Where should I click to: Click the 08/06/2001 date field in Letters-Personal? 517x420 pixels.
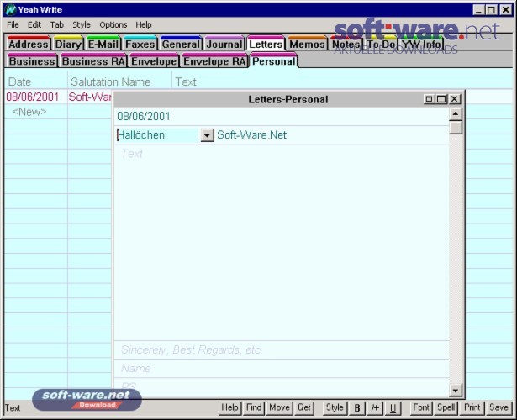(282, 116)
